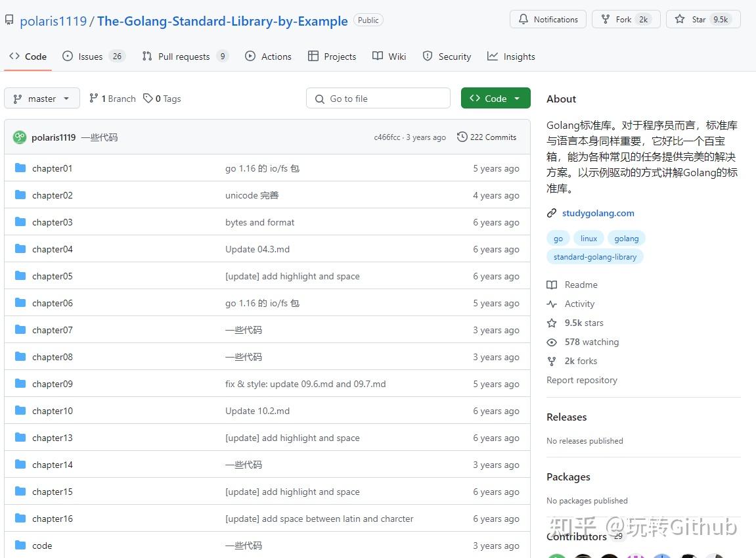The image size is (756, 558).
Task: Visit the studygolang.com link
Action: [598, 213]
